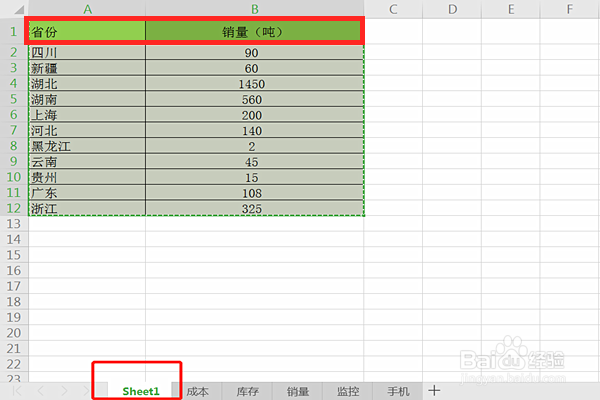This screenshot has height=400, width=600.
Task: Click next sheet navigation arrow
Action: pyautogui.click(x=64, y=391)
